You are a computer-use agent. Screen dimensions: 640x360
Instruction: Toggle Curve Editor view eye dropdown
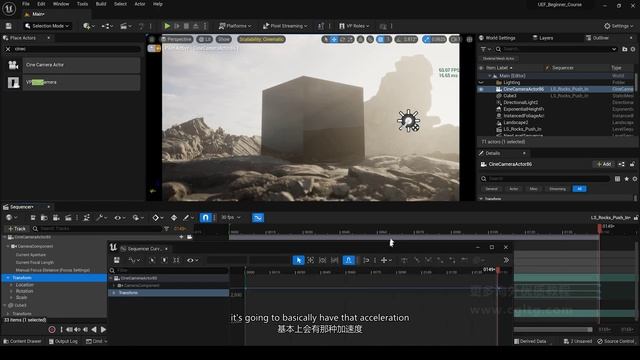pyautogui.click(x=192, y=260)
